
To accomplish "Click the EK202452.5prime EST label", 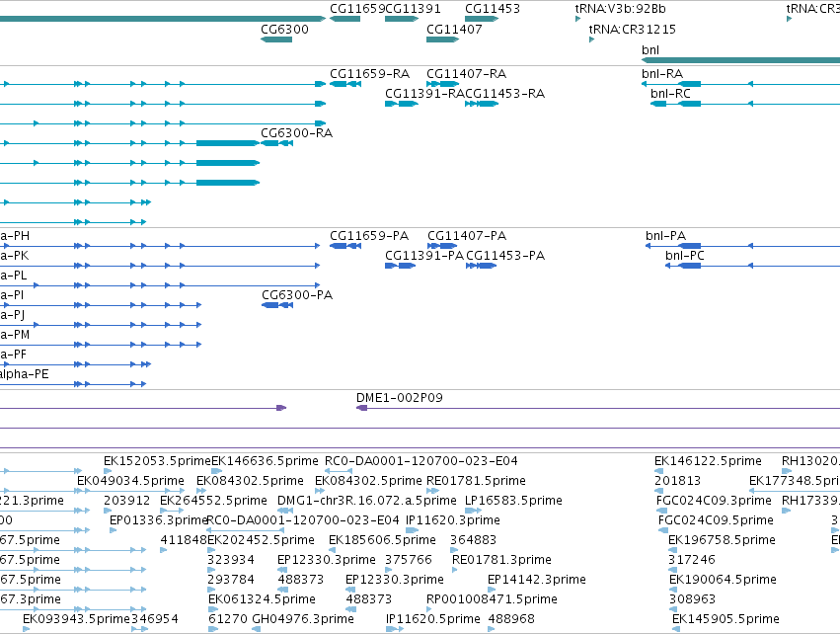I will pos(261,540).
